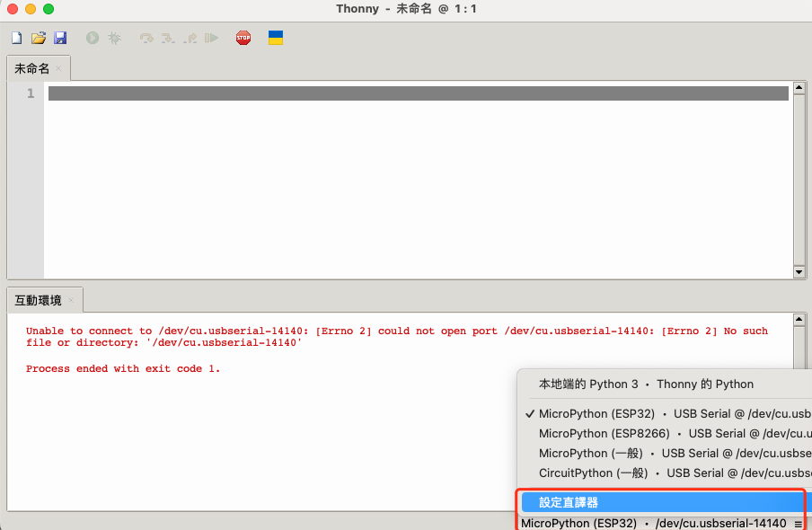Close the 未命名 editor tab
Image resolution: width=812 pixels, height=530 pixels.
(x=58, y=68)
